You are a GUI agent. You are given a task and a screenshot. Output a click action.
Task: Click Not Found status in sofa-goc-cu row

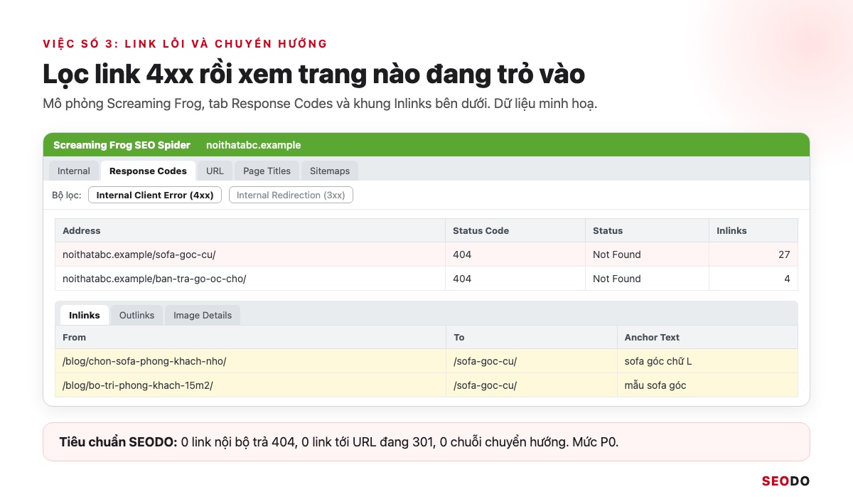tap(617, 254)
